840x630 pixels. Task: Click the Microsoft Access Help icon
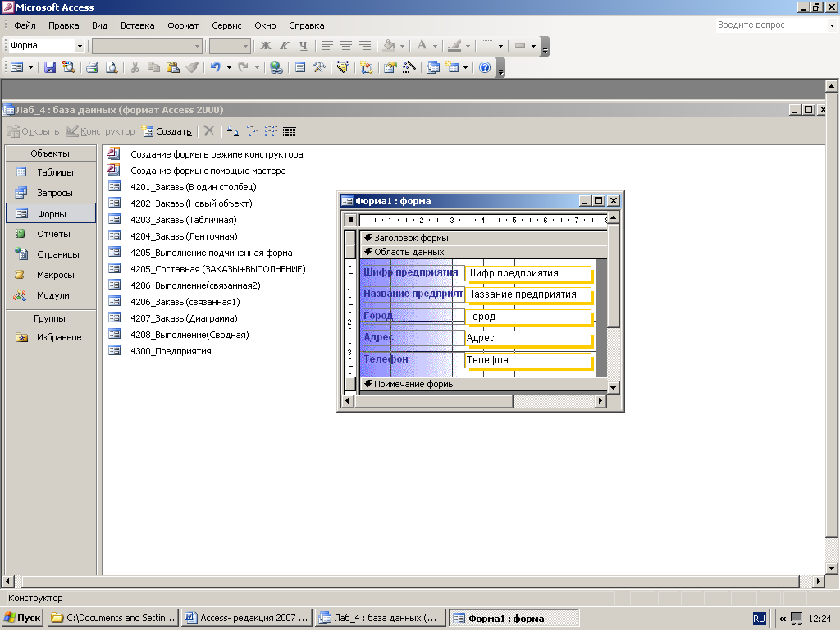tap(485, 67)
